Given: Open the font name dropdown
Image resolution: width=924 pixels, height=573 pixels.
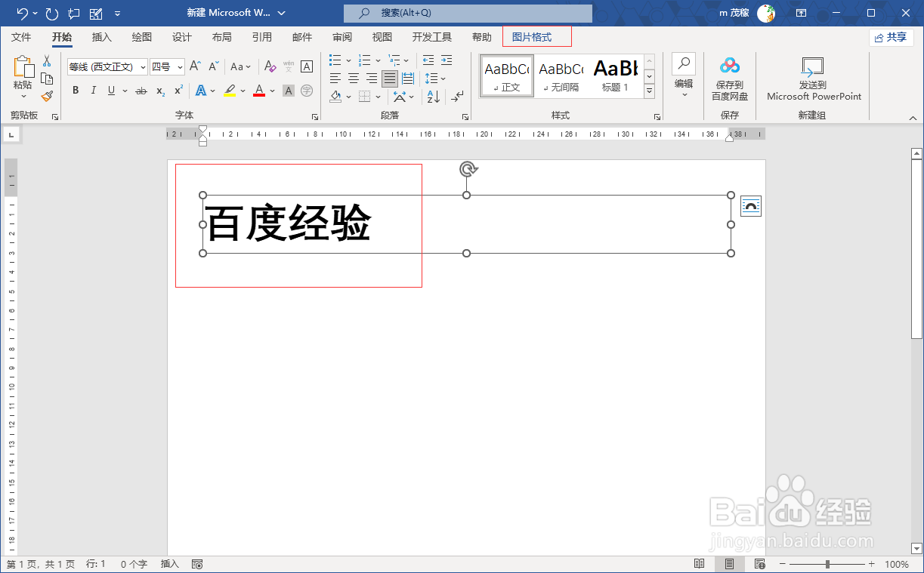Looking at the screenshot, I should point(144,67).
